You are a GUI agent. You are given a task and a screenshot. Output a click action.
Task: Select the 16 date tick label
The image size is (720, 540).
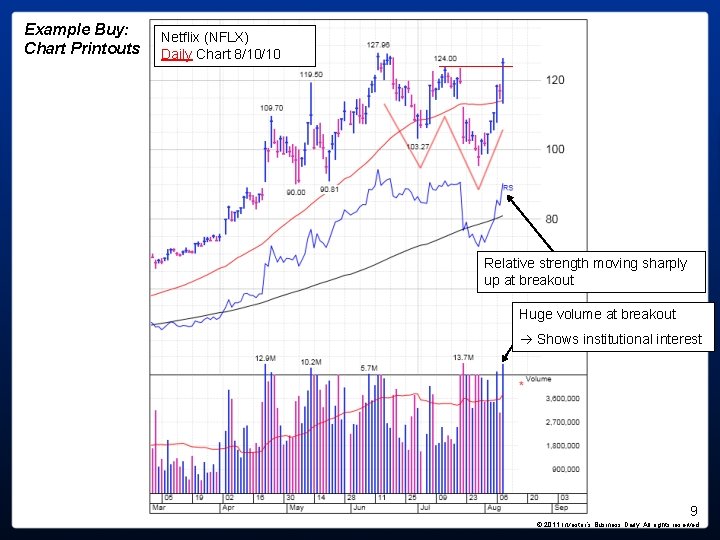(259, 498)
